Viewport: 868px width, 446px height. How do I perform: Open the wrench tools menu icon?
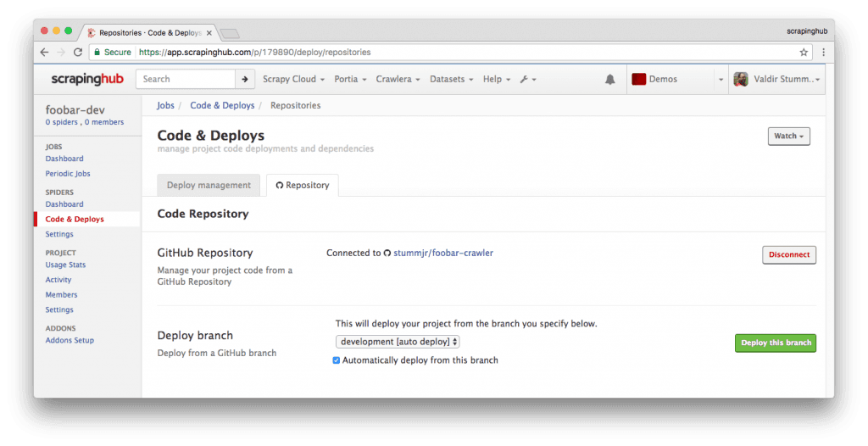pos(528,79)
